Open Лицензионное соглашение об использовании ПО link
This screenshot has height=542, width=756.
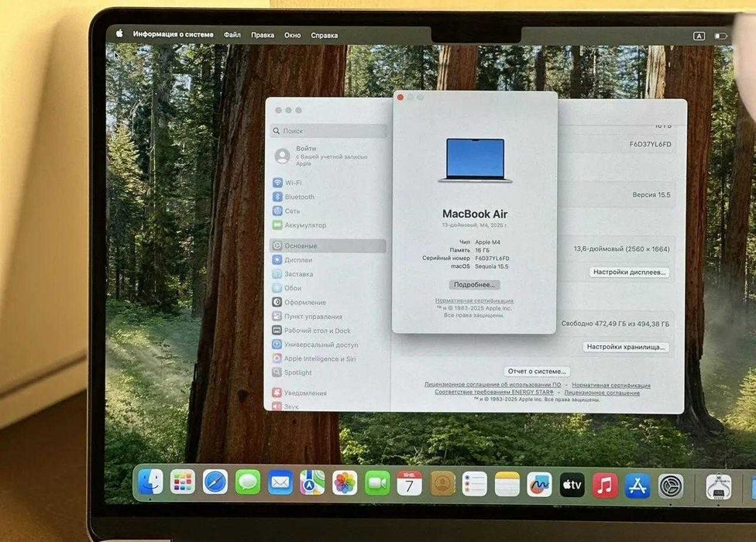click(493, 385)
